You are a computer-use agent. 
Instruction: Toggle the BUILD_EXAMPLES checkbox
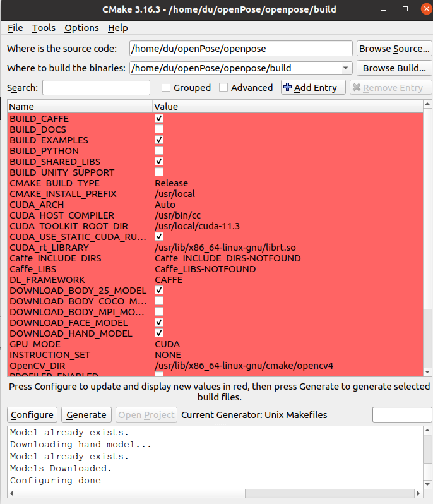(159, 140)
